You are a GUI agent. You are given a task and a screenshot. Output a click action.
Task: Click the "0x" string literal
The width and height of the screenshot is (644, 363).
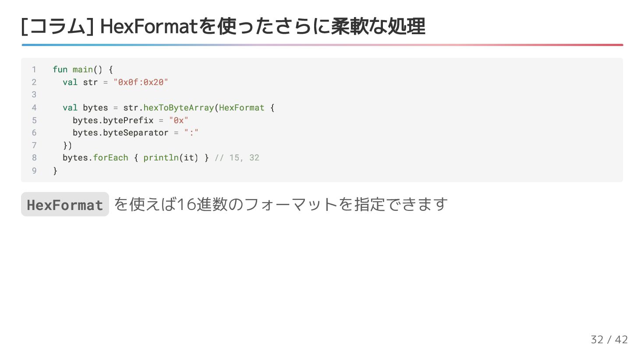(178, 120)
